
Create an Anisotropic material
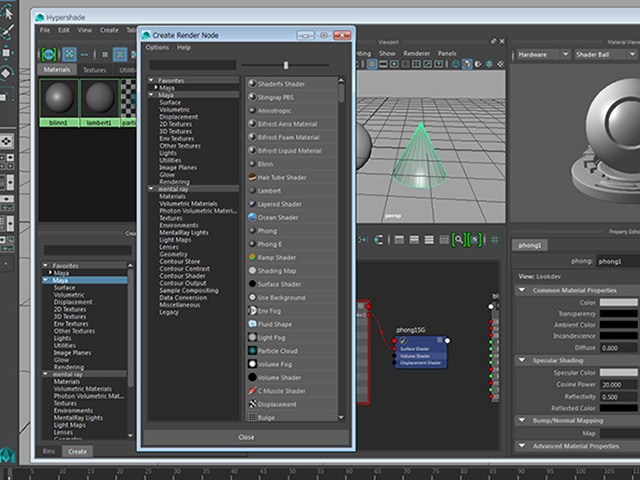291,111
